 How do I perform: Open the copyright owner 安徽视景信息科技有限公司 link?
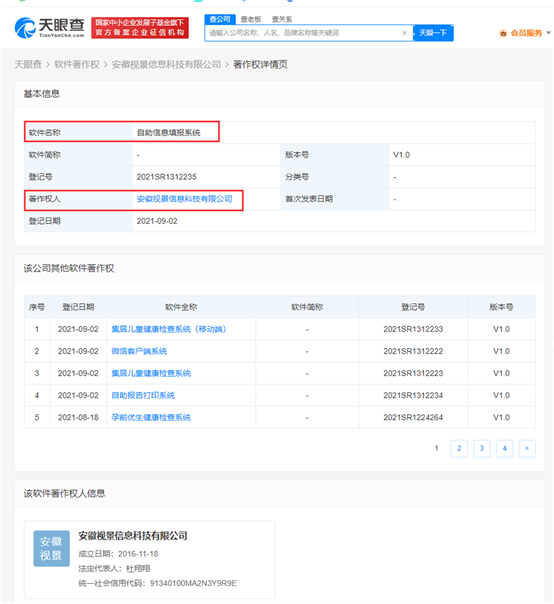(x=185, y=199)
